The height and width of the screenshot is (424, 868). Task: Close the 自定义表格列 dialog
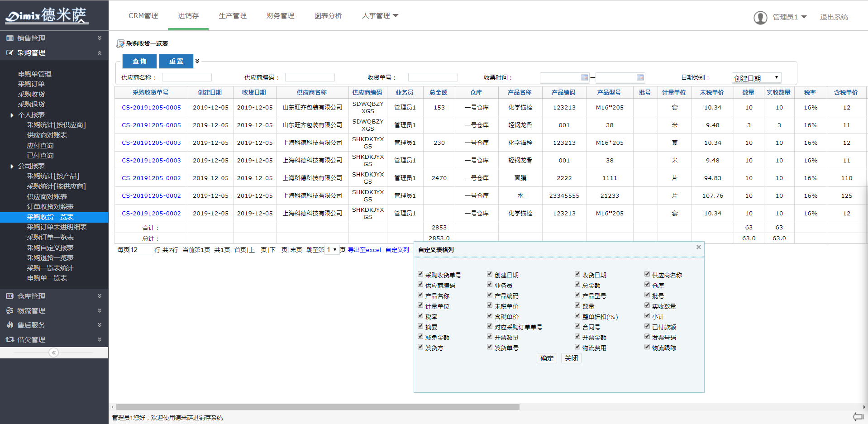(699, 247)
